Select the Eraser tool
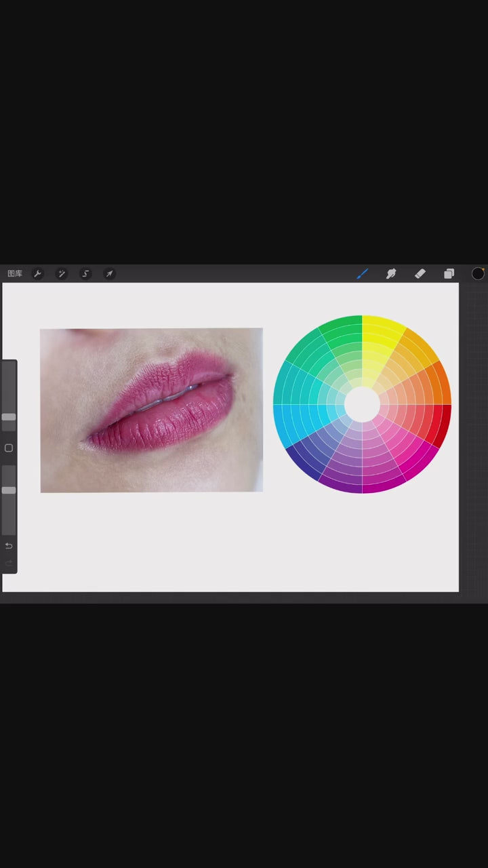 420,274
